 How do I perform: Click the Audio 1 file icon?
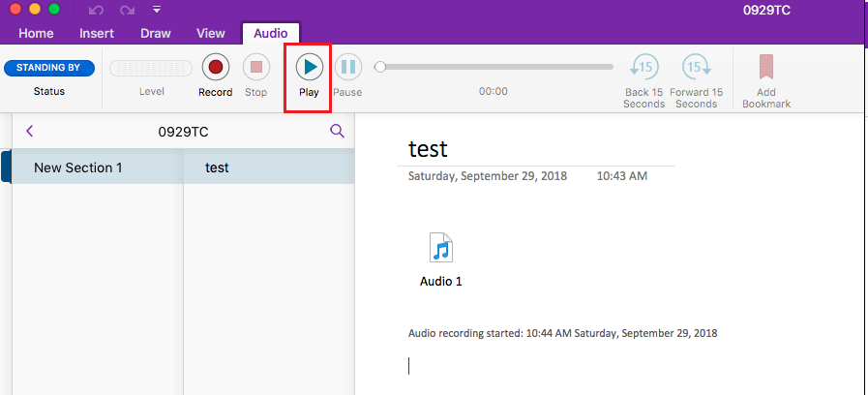(x=441, y=247)
